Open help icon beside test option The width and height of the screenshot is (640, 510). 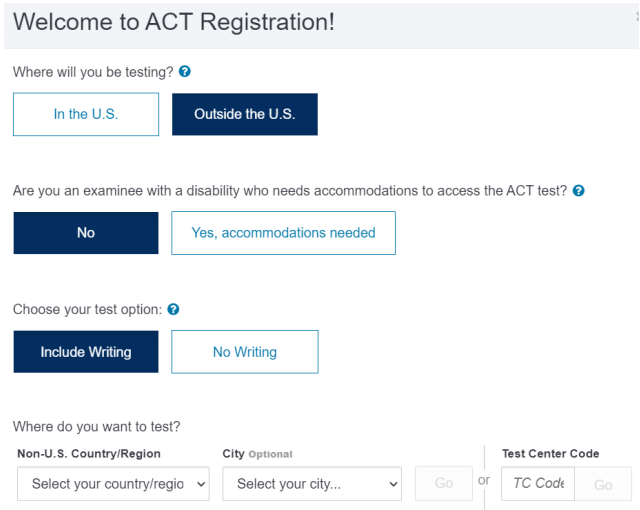point(173,309)
